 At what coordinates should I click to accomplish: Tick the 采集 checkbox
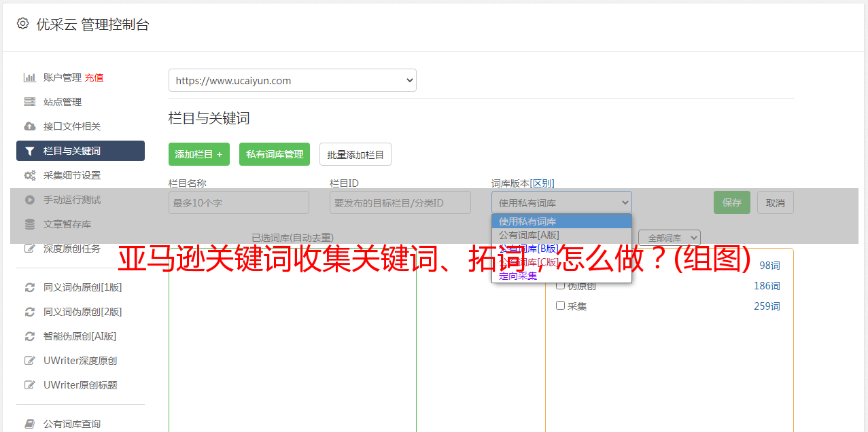tap(561, 306)
